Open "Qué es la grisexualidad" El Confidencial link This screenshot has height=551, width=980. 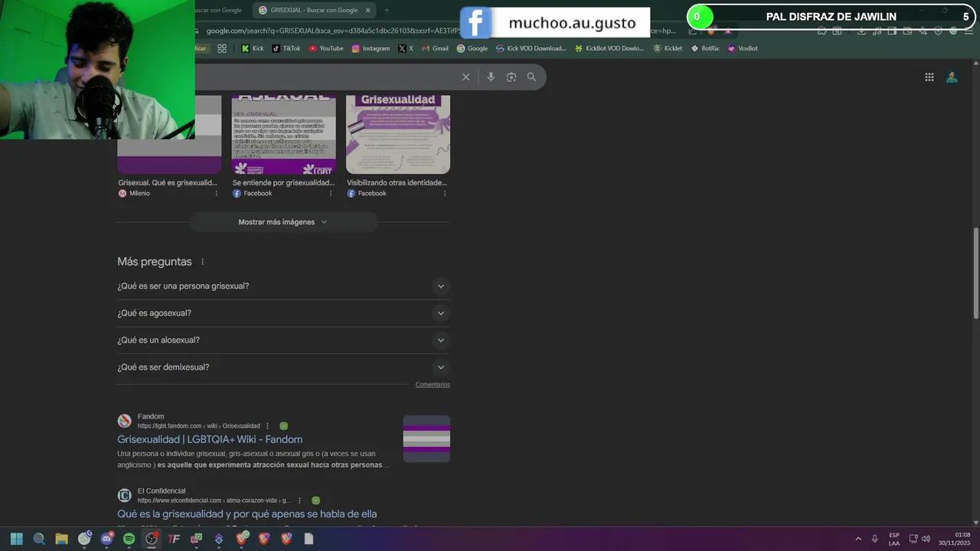247,514
